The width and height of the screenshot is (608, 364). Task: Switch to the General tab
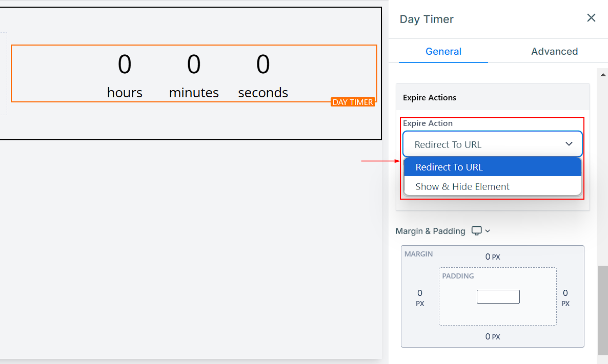coord(443,51)
